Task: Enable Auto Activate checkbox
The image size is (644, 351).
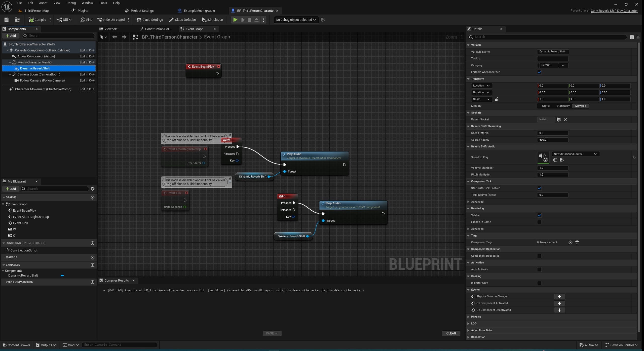Action: (x=539, y=269)
